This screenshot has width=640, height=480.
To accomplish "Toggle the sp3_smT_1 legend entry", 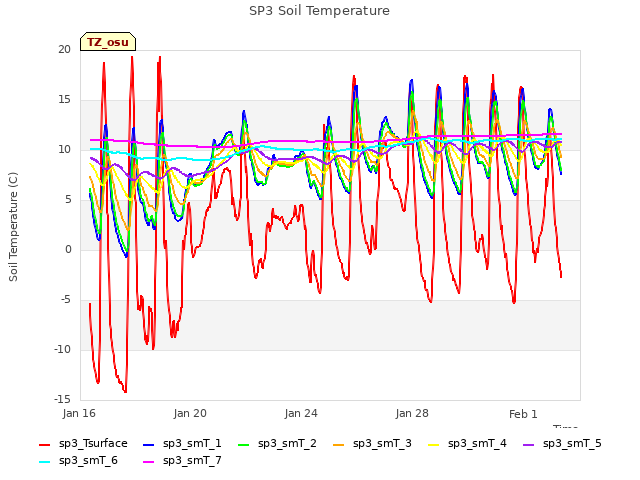I will click(x=182, y=444).
